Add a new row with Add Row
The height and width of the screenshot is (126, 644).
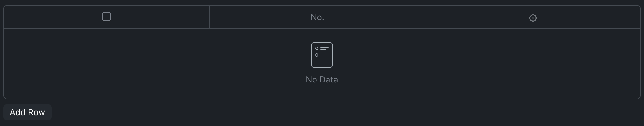(x=27, y=112)
